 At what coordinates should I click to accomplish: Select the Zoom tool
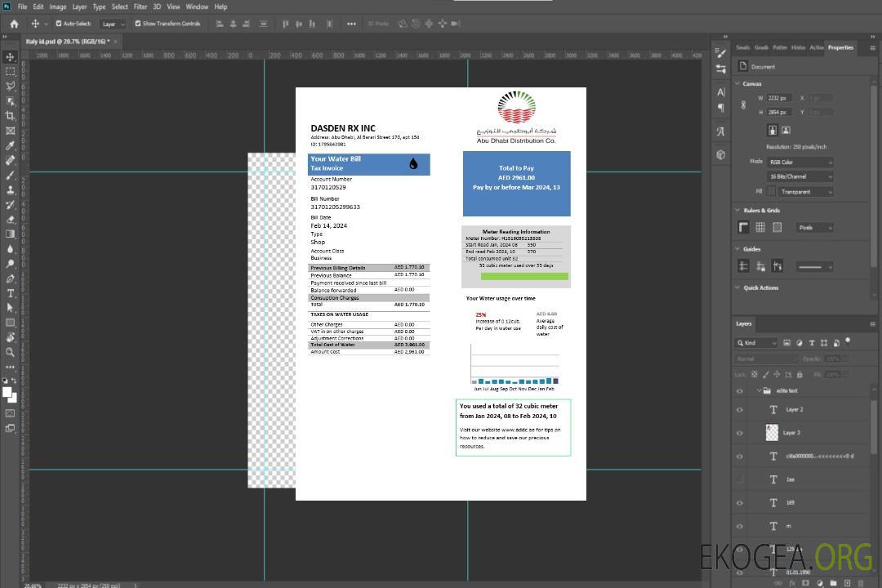tap(11, 352)
